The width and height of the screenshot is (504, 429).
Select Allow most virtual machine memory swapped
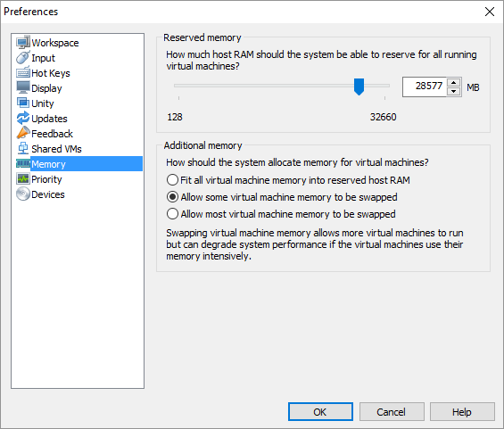click(172, 214)
